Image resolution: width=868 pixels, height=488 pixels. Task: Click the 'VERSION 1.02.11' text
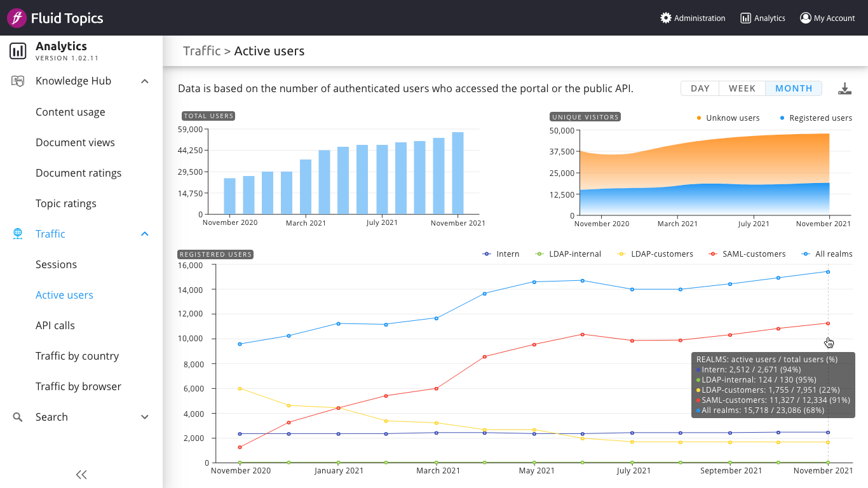67,58
